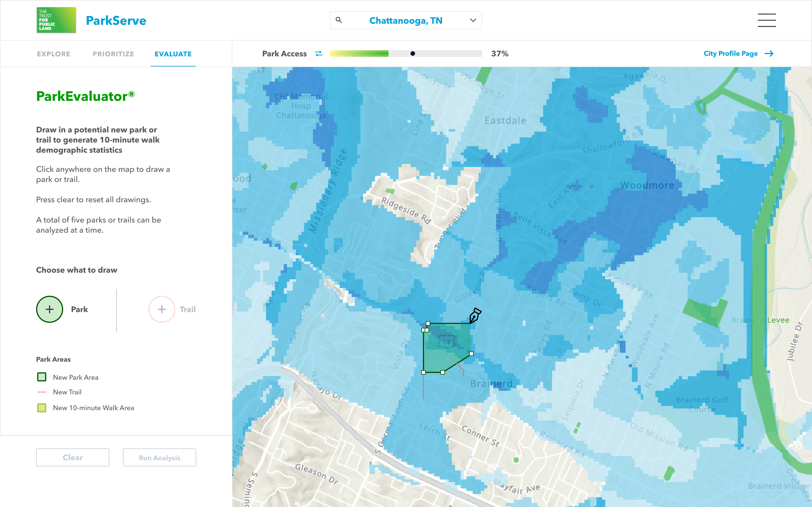812x507 pixels.
Task: Open the Evaluate tab
Action: point(173,54)
